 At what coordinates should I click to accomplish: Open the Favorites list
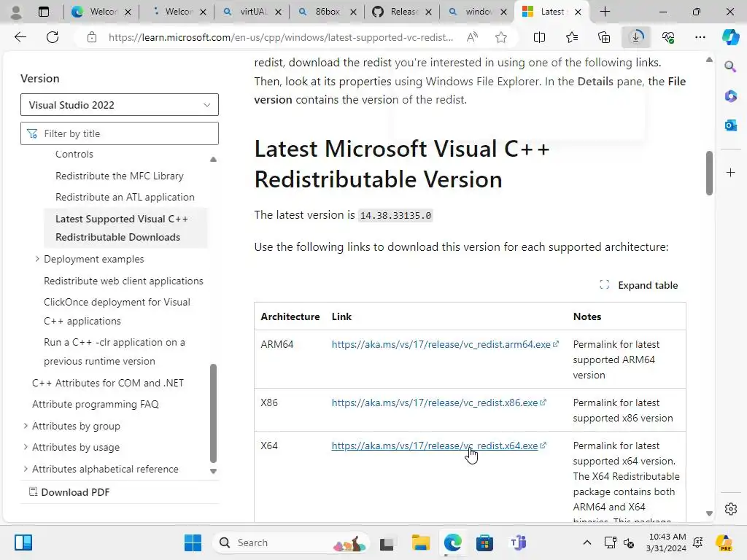pyautogui.click(x=572, y=37)
